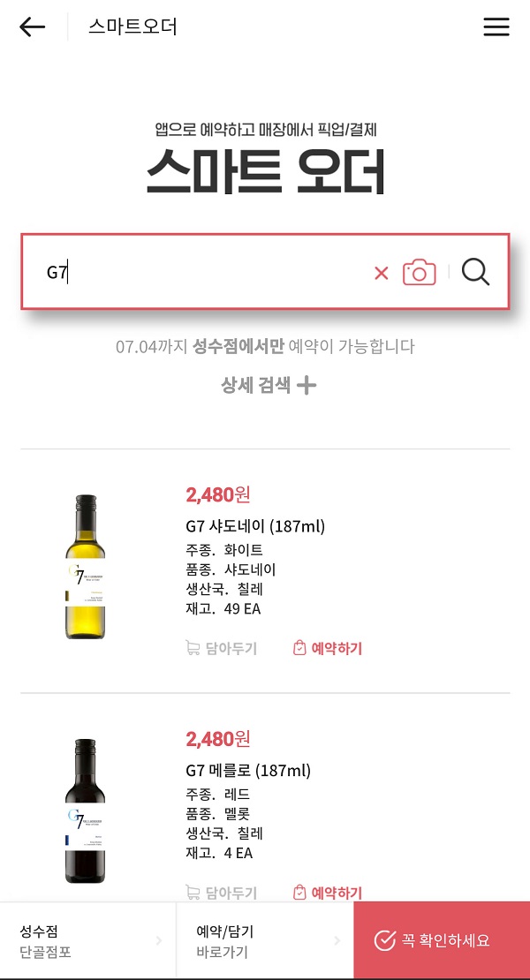
Task: Open camera image search
Action: pyautogui.click(x=420, y=272)
